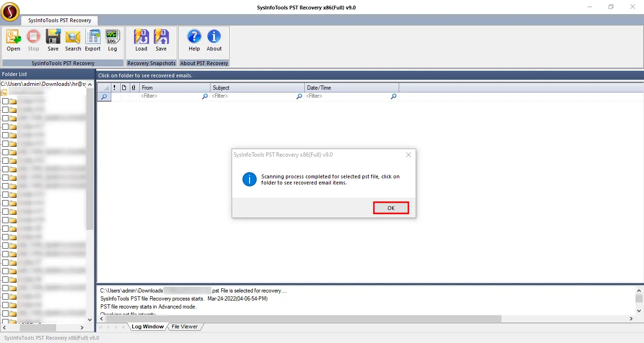Collapse the root folder in Folder List
This screenshot has width=644, height=343.
coord(4,92)
